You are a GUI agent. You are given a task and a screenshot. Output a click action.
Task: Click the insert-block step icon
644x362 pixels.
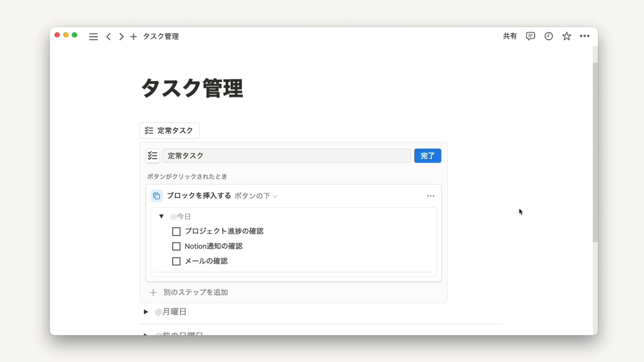[x=156, y=196]
